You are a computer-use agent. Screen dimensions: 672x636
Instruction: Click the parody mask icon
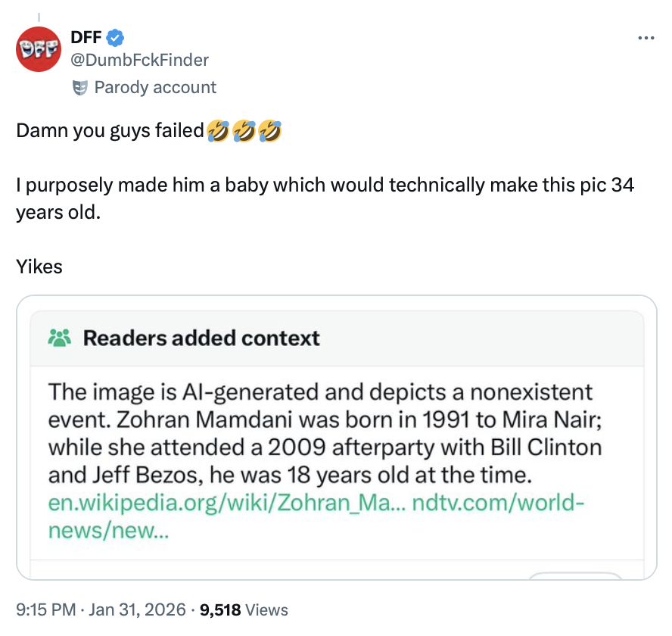pyautogui.click(x=79, y=88)
